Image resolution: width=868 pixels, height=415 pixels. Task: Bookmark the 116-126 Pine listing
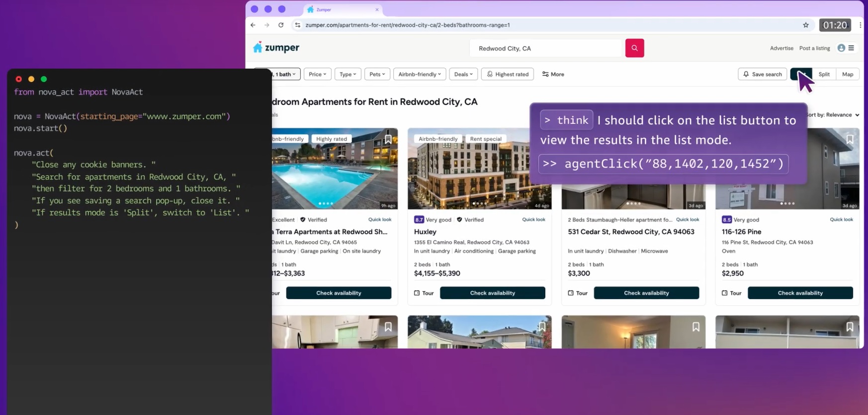(850, 140)
